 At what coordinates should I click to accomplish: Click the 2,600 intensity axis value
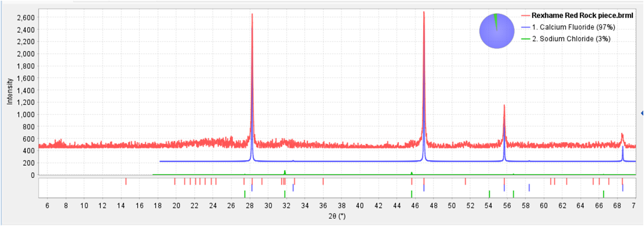(x=26, y=18)
